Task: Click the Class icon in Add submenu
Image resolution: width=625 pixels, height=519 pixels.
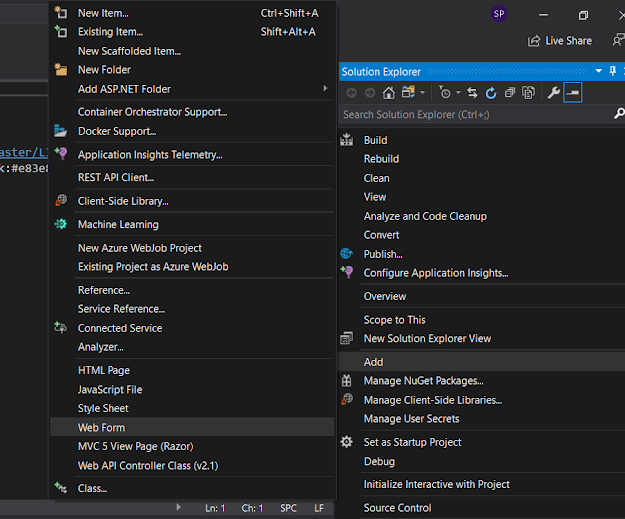Action: pos(61,488)
